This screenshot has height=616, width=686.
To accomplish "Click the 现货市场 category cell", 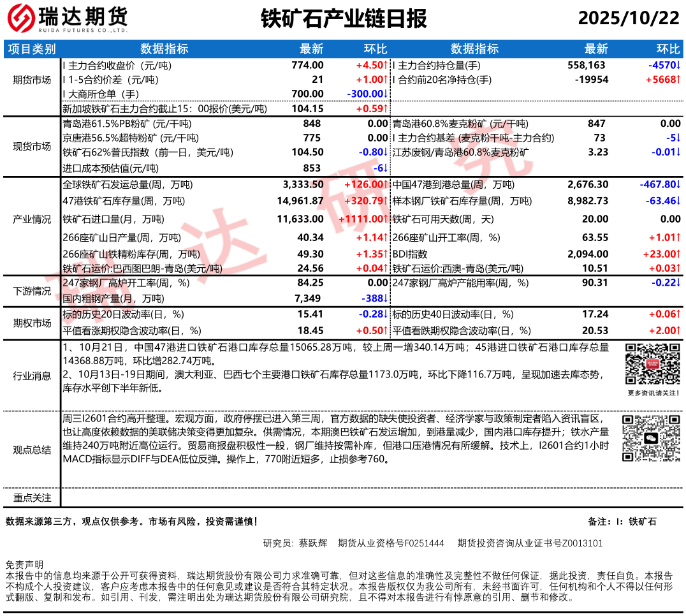I will (32, 146).
